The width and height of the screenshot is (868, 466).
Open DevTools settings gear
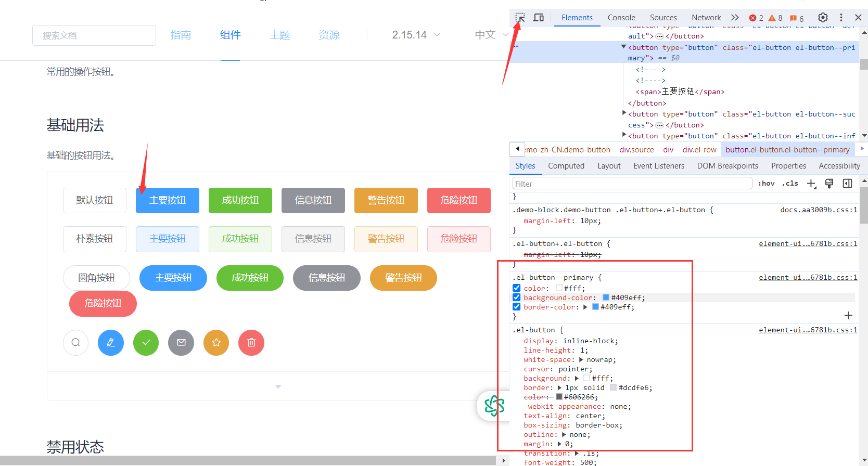pos(823,18)
